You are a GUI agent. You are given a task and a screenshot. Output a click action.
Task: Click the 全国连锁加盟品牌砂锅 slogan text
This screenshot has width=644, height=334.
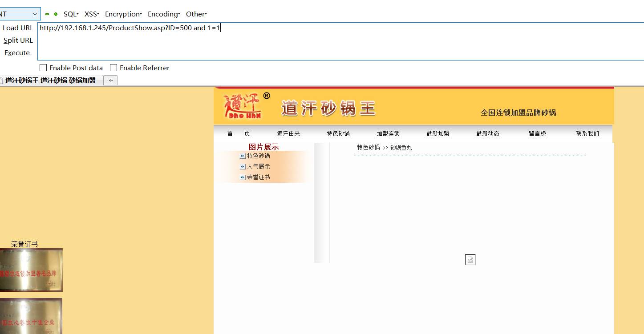(518, 113)
